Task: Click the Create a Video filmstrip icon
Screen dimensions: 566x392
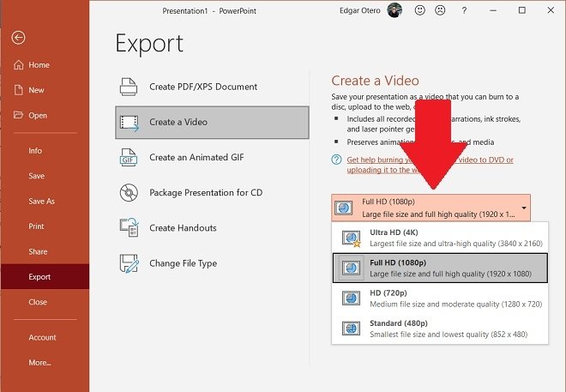Action: coord(129,123)
